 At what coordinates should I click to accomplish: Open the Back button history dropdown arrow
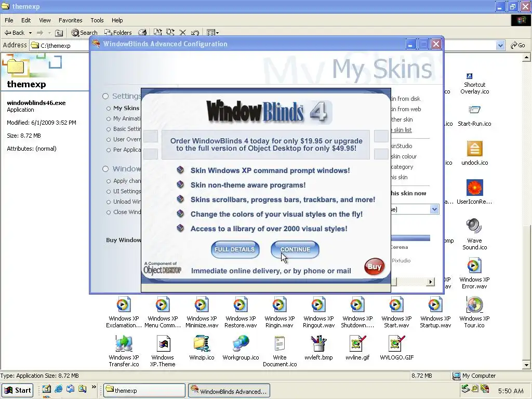tap(30, 33)
